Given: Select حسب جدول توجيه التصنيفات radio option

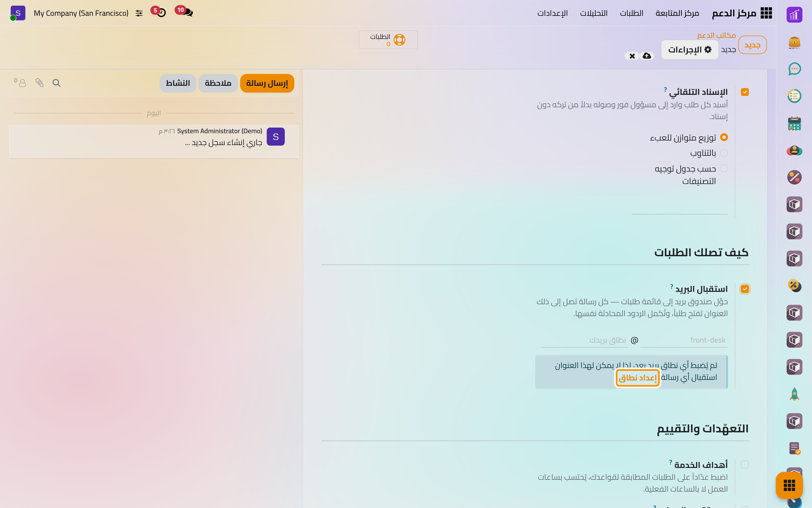Looking at the screenshot, I should [x=724, y=168].
